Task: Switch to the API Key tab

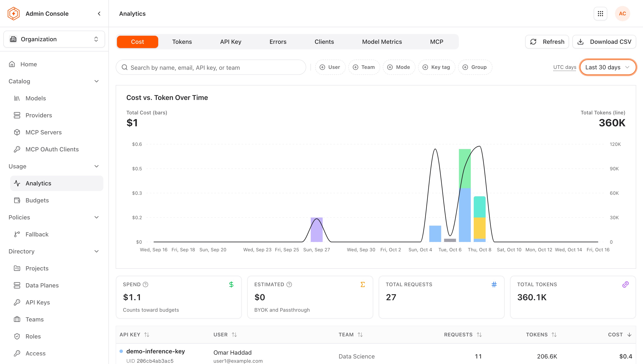Action: [230, 41]
